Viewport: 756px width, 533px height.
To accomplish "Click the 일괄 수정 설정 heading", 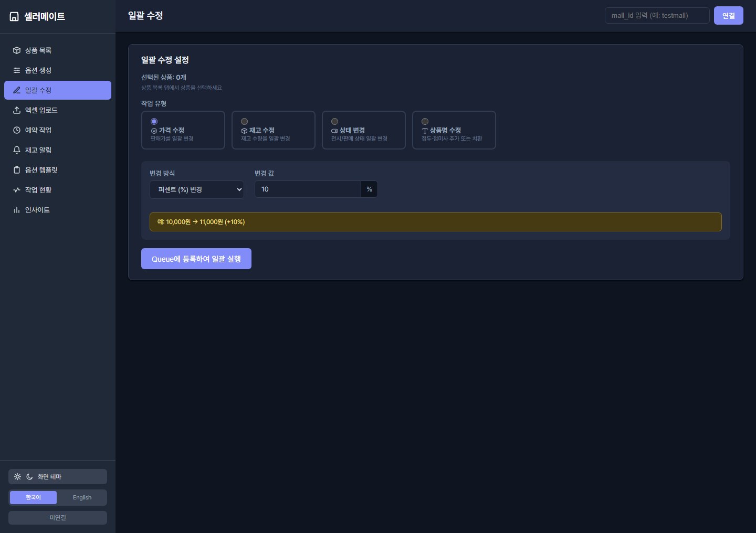I will pyautogui.click(x=165, y=60).
